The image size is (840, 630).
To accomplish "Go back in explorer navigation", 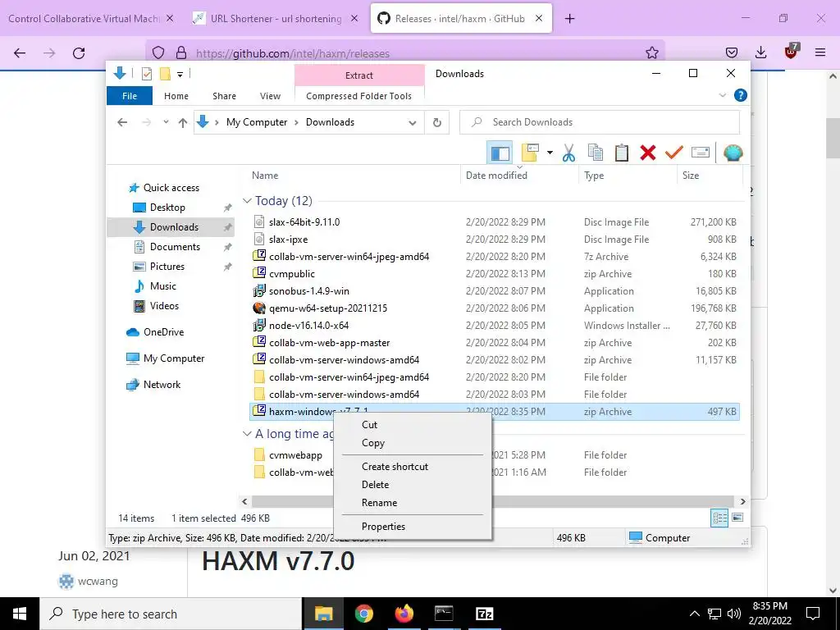I will tap(122, 122).
